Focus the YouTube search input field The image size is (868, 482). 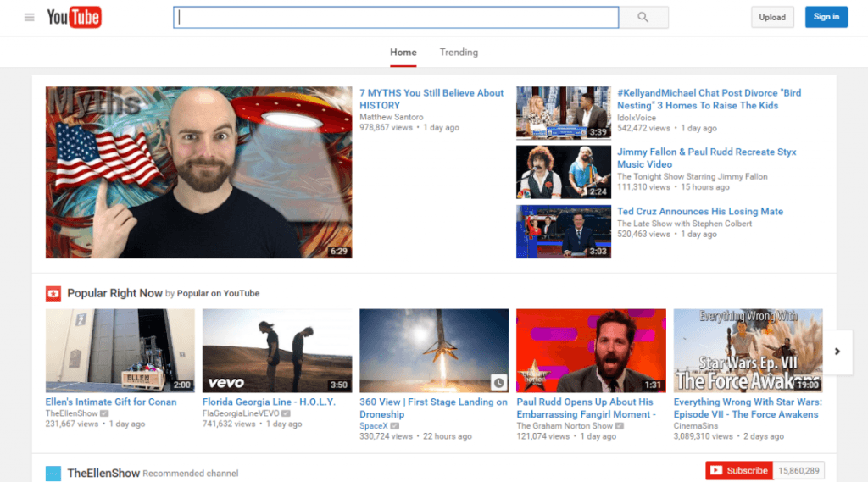tap(396, 17)
